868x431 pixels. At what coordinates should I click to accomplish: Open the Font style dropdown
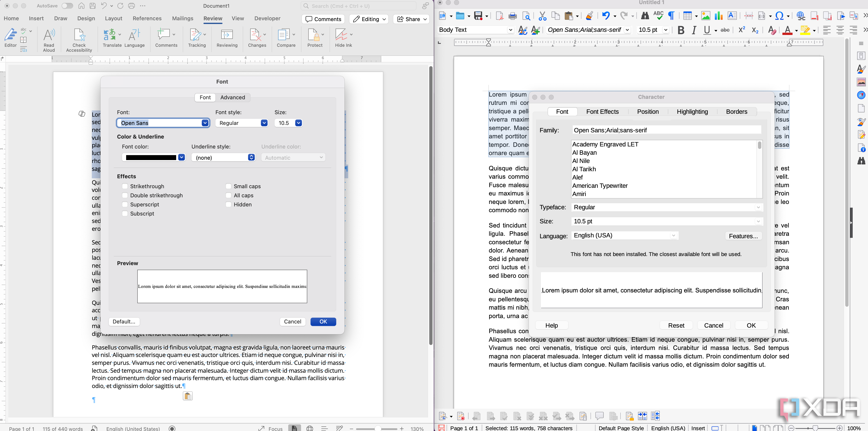tap(264, 123)
